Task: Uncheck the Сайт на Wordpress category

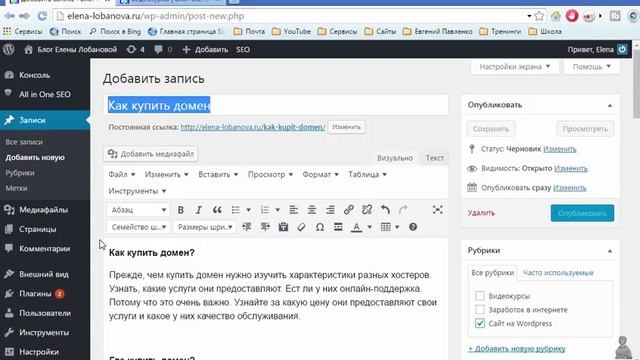Action: (x=480, y=323)
